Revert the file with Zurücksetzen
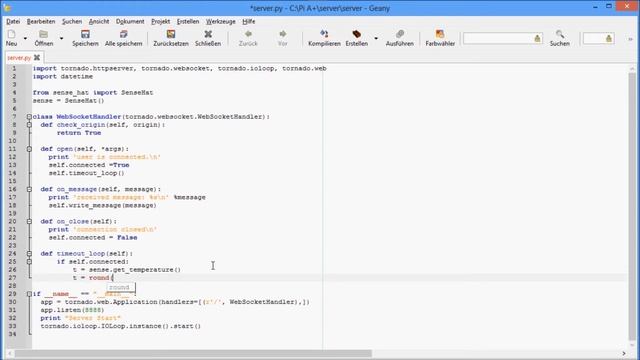 171,38
